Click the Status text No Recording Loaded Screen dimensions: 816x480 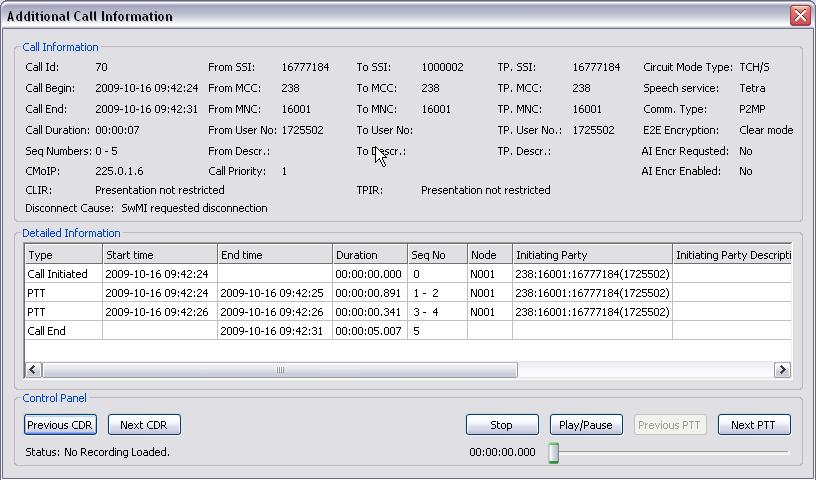point(117,452)
